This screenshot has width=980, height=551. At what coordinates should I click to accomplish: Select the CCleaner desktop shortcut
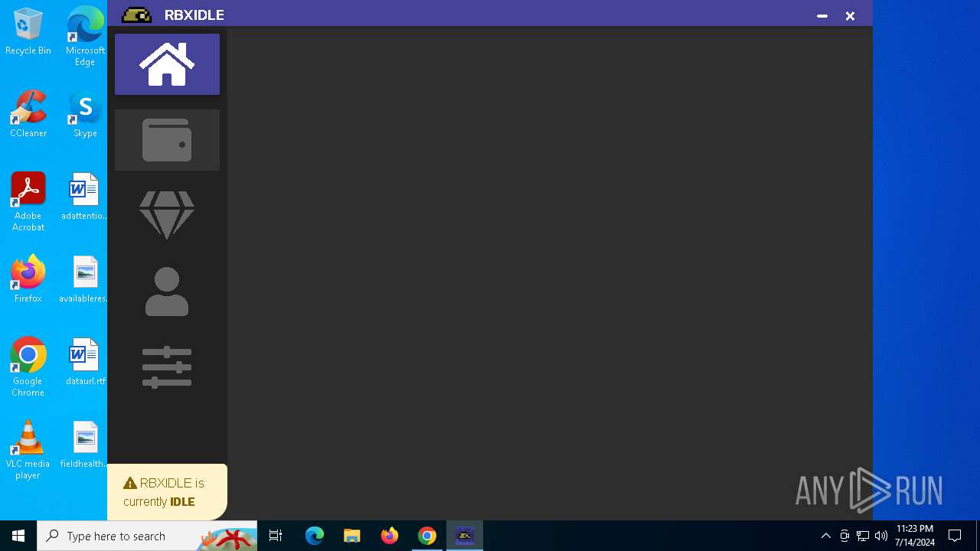click(28, 115)
